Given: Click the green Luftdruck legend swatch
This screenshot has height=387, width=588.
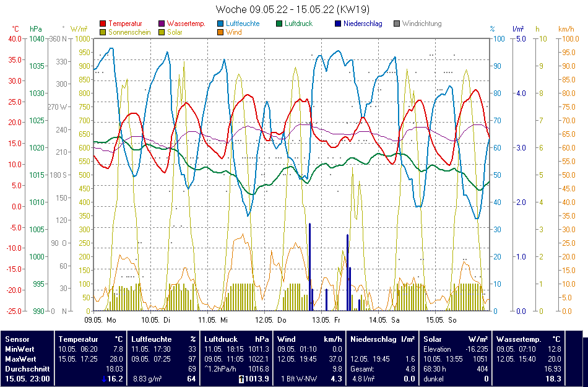Looking at the screenshot, I should click(x=279, y=24).
